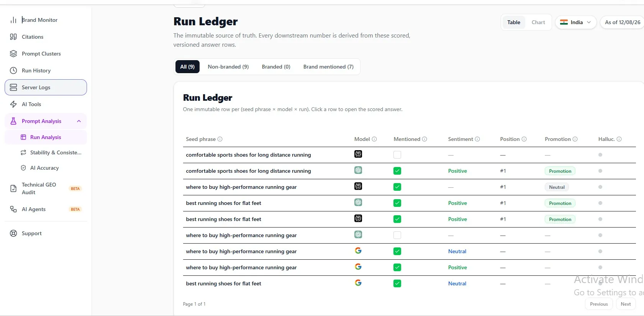
Task: Toggle the checked Mentioned box for comfortable sports shoes
Action: click(397, 171)
